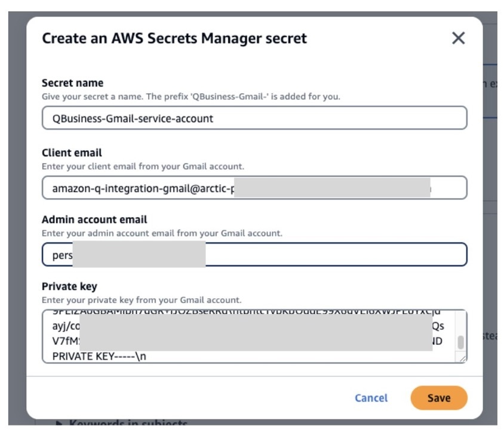Viewport: 504px width, 432px height.
Task: Expand the Keywords in subjects section
Action: tap(60, 424)
